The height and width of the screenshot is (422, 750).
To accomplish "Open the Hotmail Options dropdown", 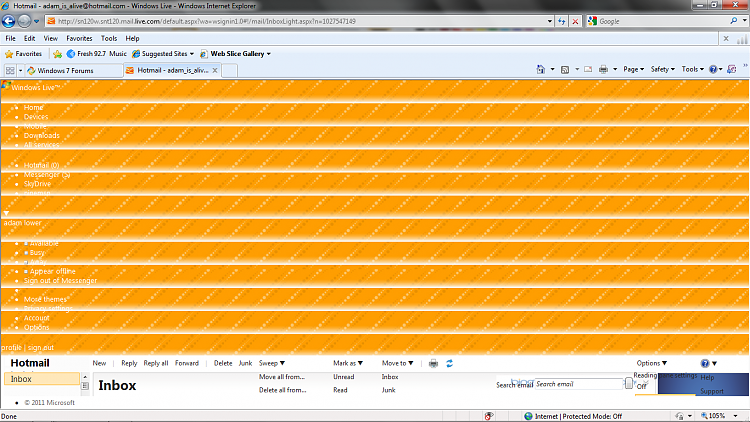I will point(651,363).
